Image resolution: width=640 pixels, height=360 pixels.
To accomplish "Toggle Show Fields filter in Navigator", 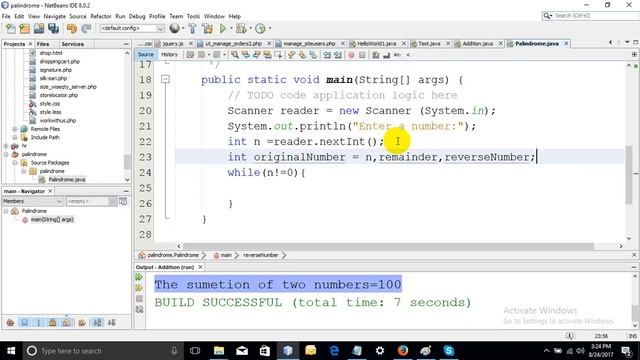I will (x=24, y=322).
